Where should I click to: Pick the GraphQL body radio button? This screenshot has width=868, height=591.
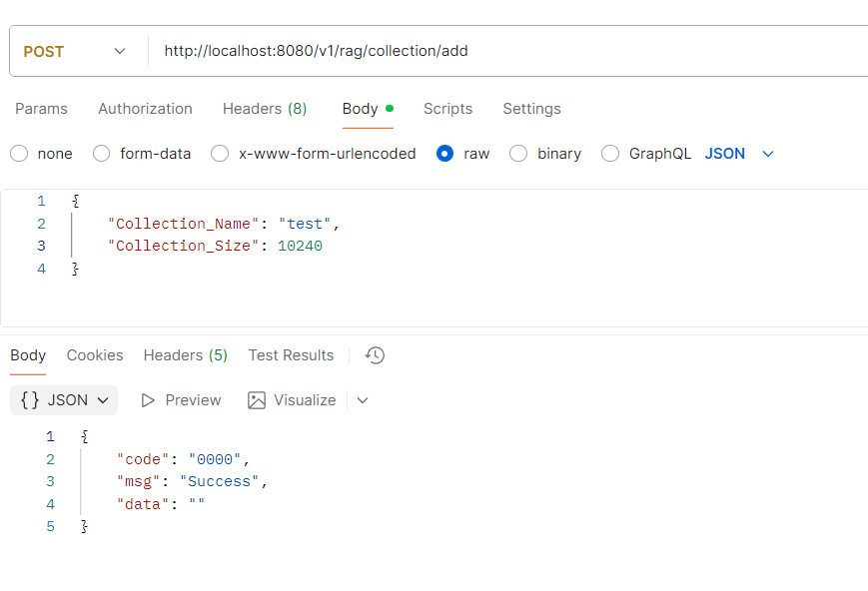[610, 154]
